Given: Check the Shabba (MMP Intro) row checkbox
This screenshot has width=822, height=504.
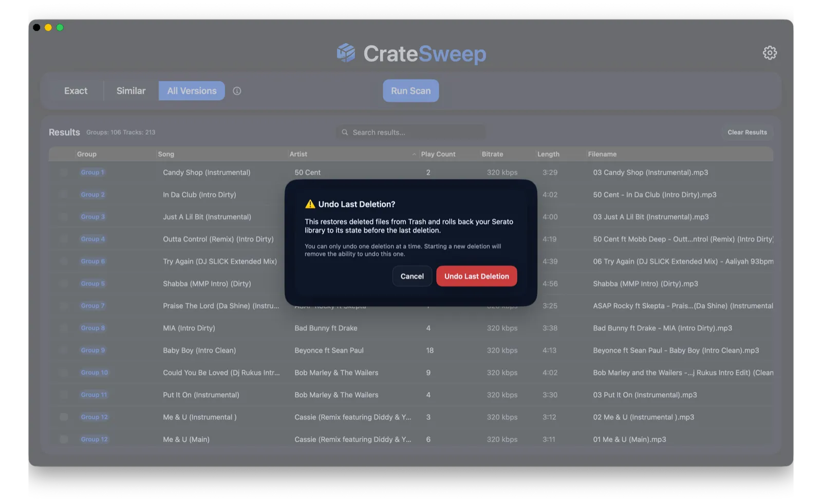Looking at the screenshot, I should [64, 284].
